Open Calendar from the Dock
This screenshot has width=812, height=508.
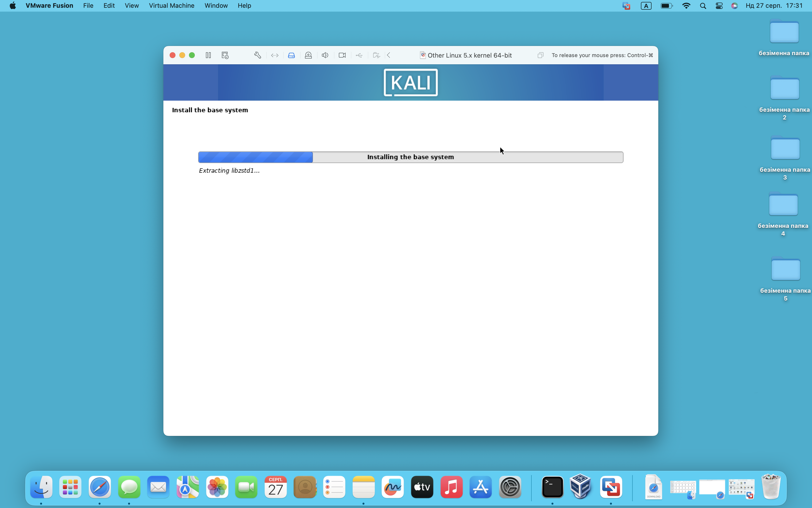[275, 487]
